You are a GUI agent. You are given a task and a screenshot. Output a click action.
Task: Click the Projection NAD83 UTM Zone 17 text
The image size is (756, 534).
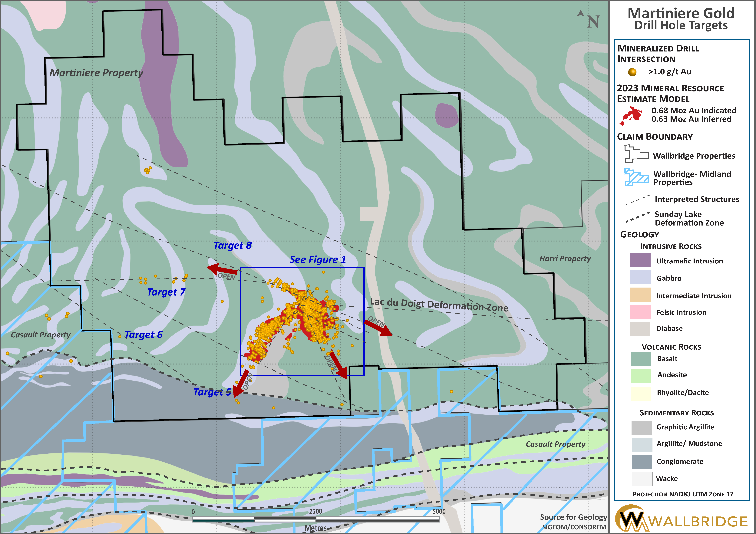coord(683,494)
